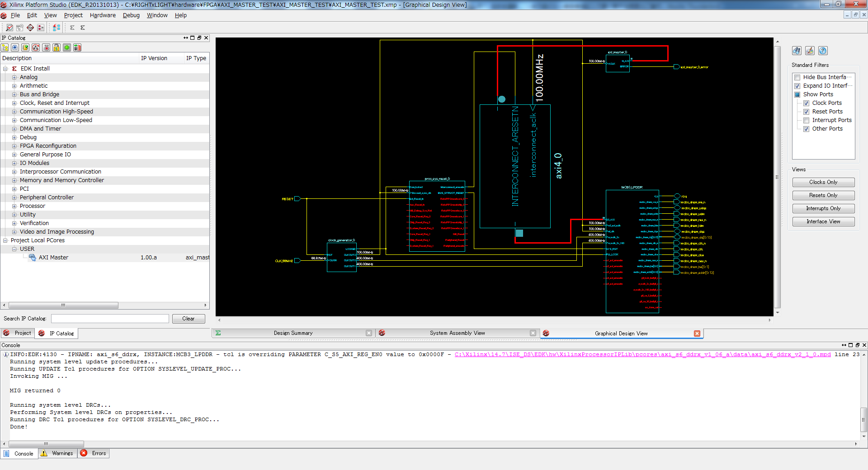Viewport: 868px width, 470px height.
Task: Open the File menu
Action: point(15,15)
